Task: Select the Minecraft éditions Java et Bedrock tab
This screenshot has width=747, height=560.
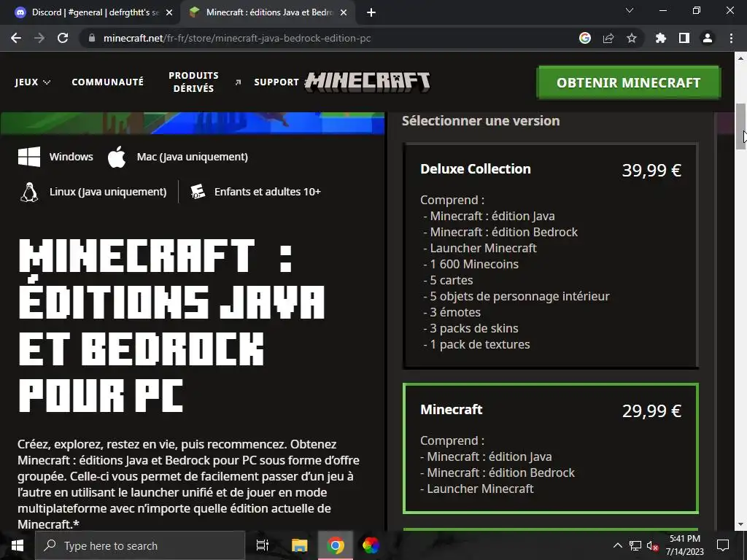Action: (x=267, y=12)
